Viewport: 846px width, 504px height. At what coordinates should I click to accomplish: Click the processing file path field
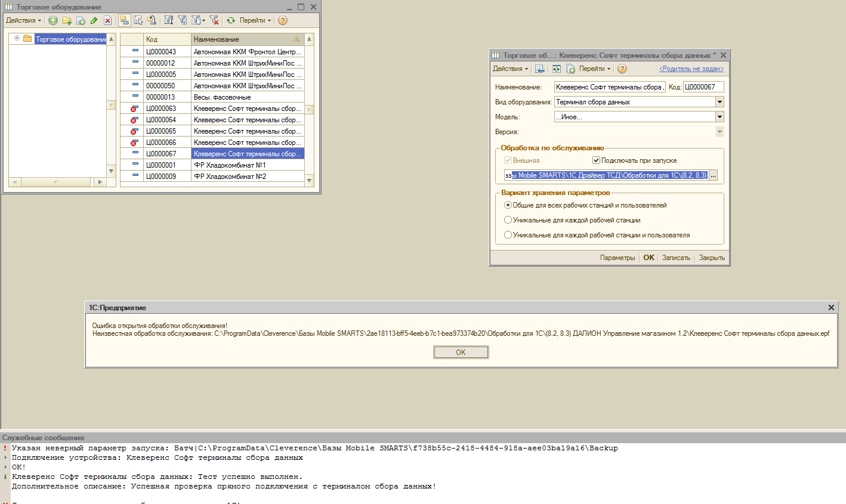pyautogui.click(x=606, y=175)
